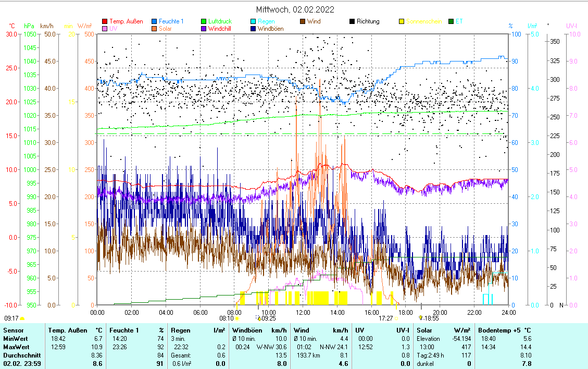Click the blue Feuchte 1 legend square
The width and height of the screenshot is (588, 369).
154,22
